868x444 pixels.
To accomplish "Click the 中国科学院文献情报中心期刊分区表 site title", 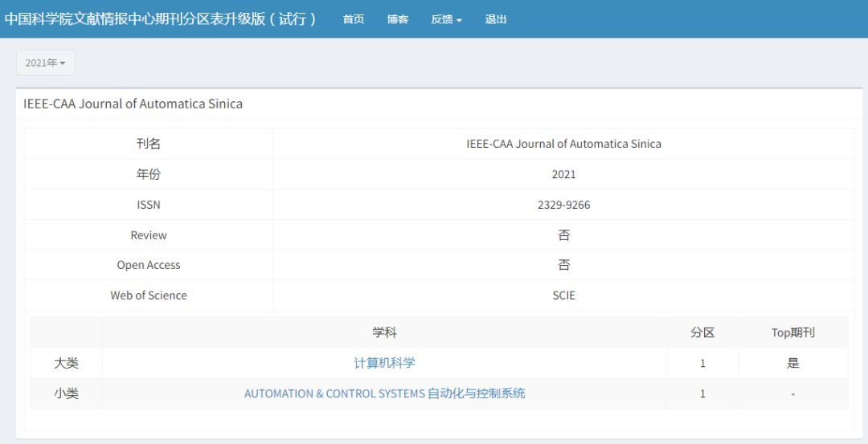I will coord(161,18).
